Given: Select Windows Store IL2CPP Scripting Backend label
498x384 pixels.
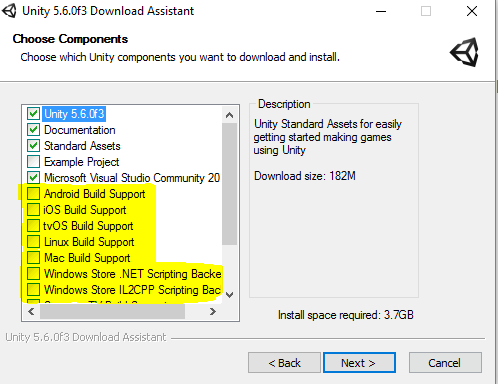Looking at the screenshot, I should click(x=132, y=290).
